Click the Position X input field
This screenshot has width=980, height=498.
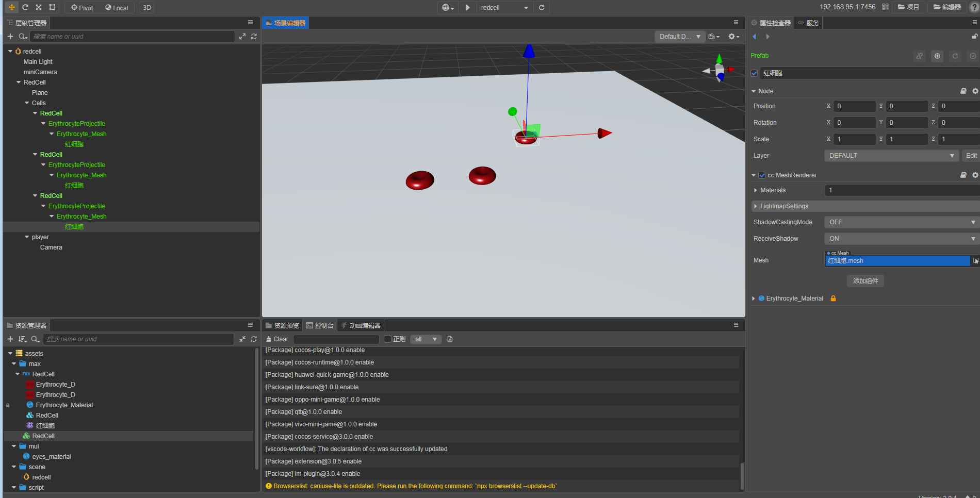tap(855, 106)
